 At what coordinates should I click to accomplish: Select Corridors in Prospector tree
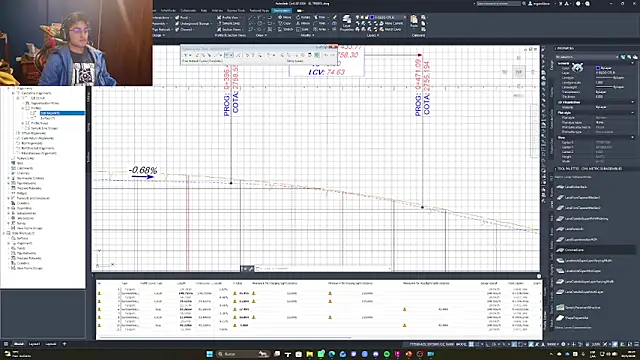[23, 203]
